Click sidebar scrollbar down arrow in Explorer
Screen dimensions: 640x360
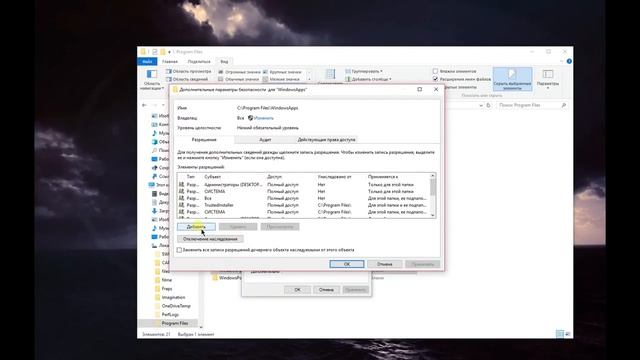(x=201, y=327)
